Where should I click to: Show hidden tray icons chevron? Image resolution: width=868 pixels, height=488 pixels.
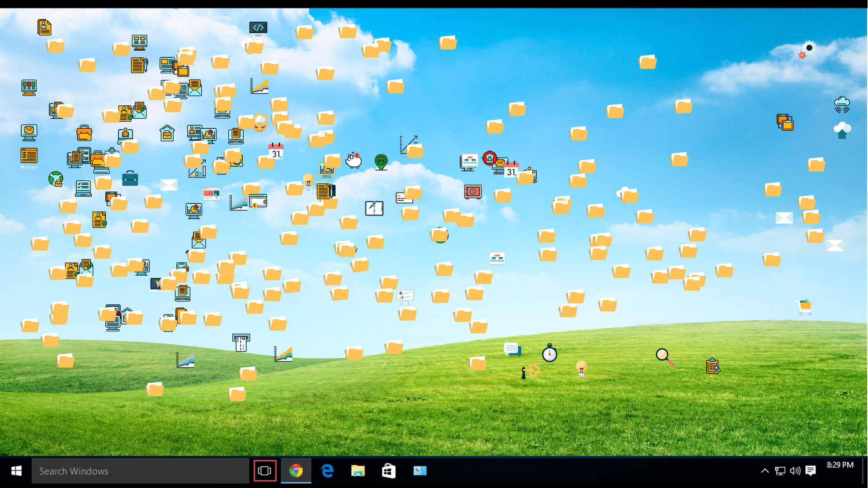pyautogui.click(x=764, y=471)
